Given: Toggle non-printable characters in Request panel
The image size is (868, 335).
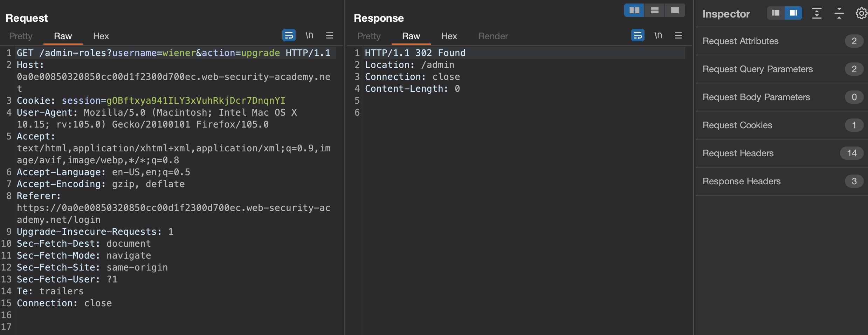Looking at the screenshot, I should pyautogui.click(x=309, y=35).
